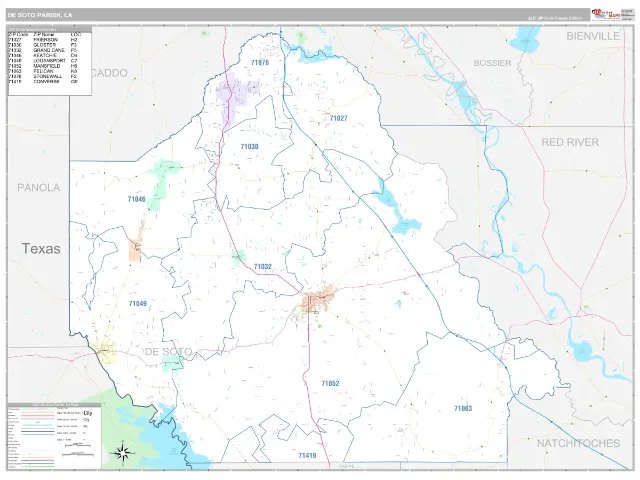
Task: Click the Texas state label
Action: click(x=41, y=249)
